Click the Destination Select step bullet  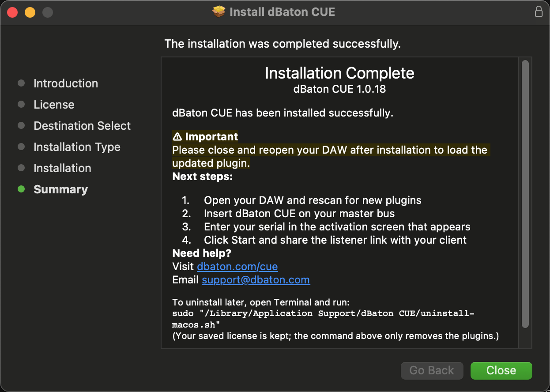point(21,125)
